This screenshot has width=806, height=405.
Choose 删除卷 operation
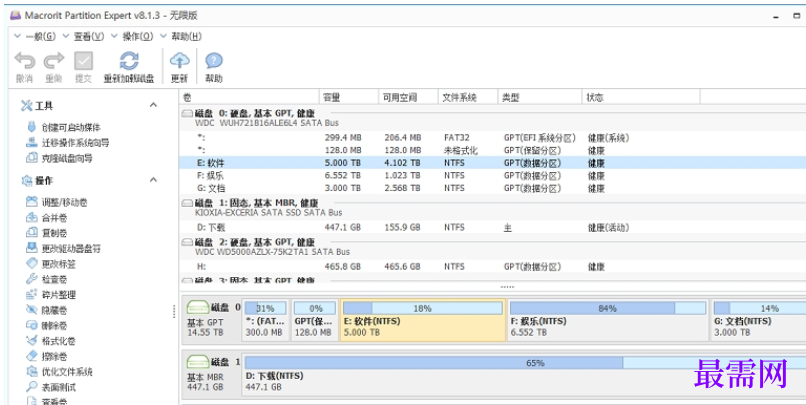pyautogui.click(x=47, y=325)
